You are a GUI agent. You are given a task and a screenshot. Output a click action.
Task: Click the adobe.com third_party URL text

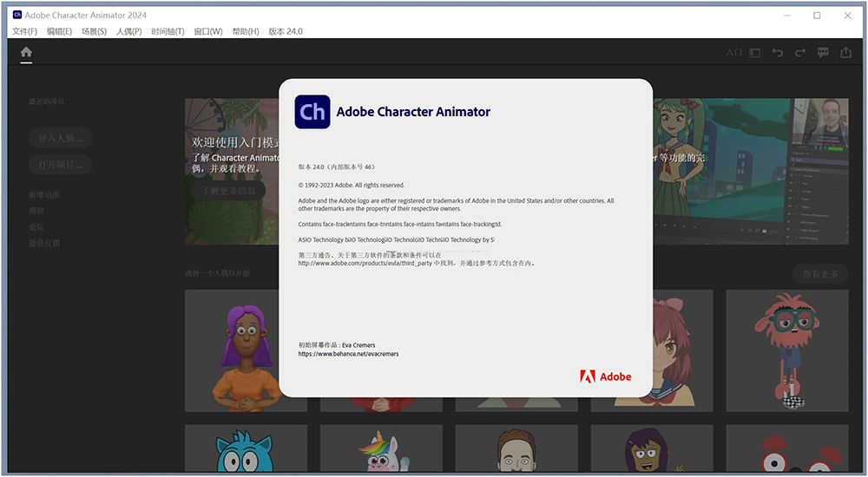point(365,264)
